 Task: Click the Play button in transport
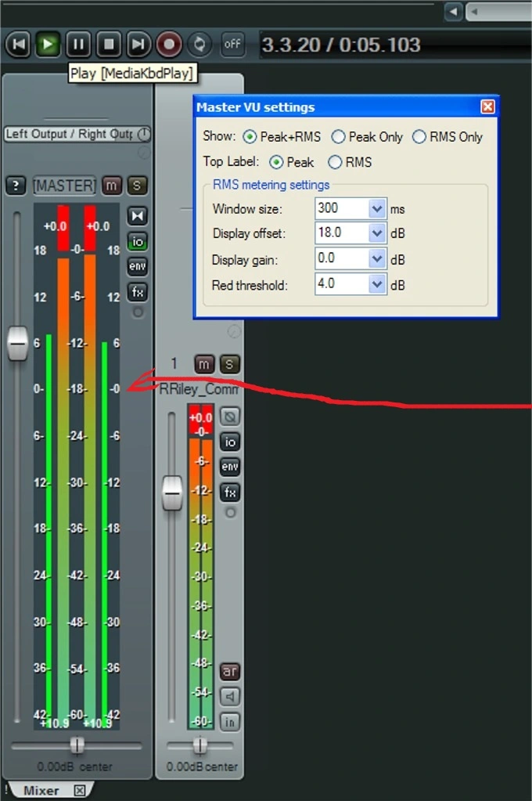coord(49,44)
